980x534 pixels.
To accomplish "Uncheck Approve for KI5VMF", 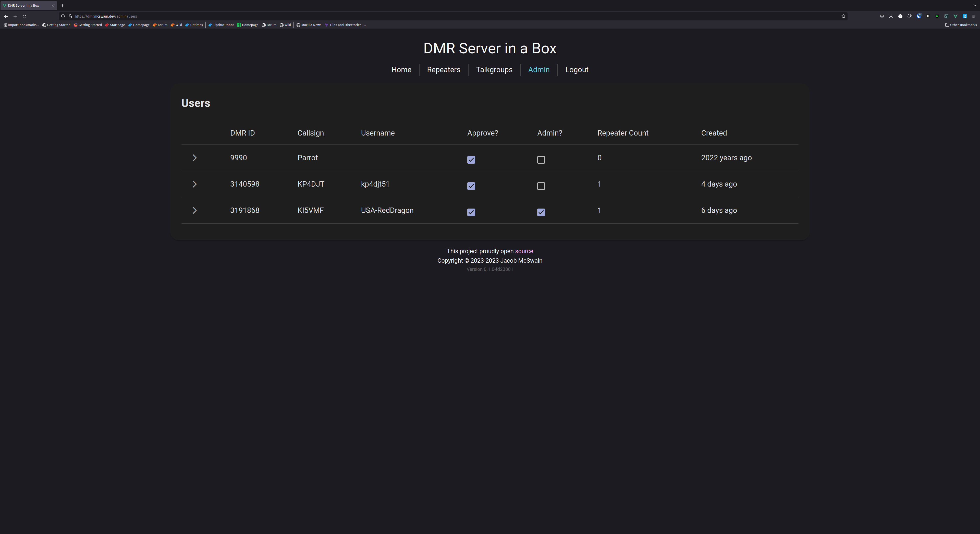I will [x=471, y=212].
